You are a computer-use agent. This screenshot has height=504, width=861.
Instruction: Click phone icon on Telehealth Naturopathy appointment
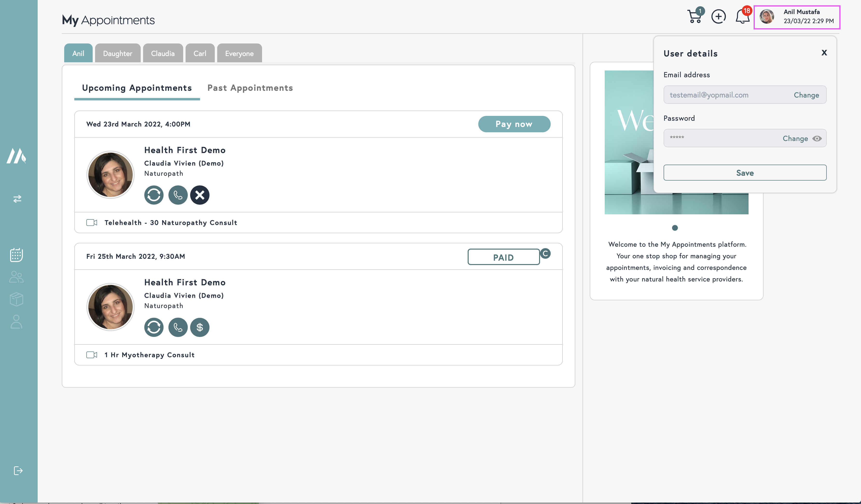tap(178, 195)
